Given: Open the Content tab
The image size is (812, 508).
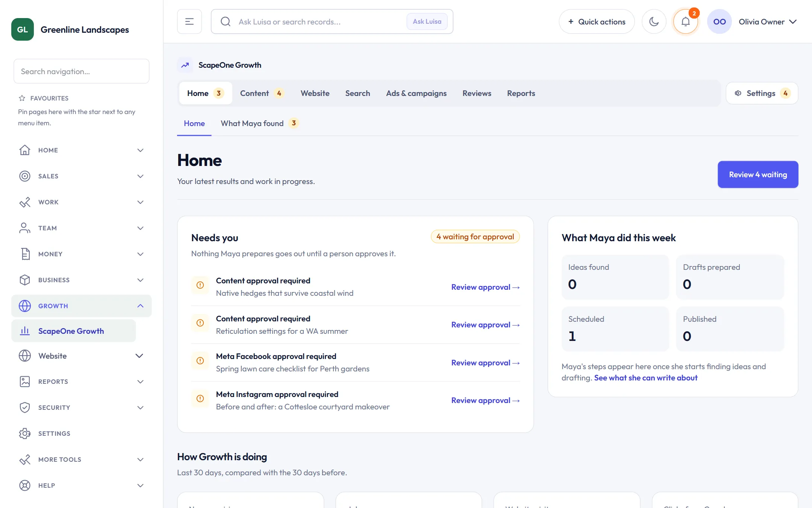Looking at the screenshot, I should 262,93.
